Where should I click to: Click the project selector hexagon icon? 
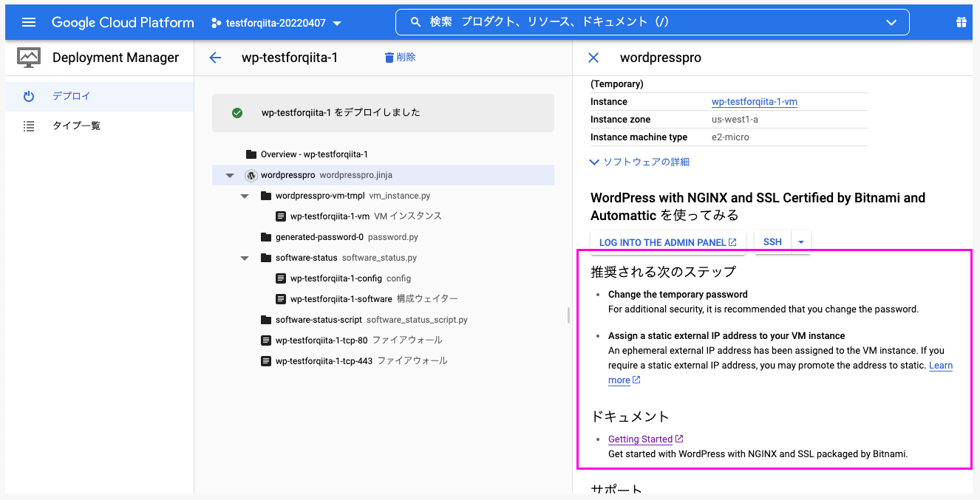tap(216, 23)
